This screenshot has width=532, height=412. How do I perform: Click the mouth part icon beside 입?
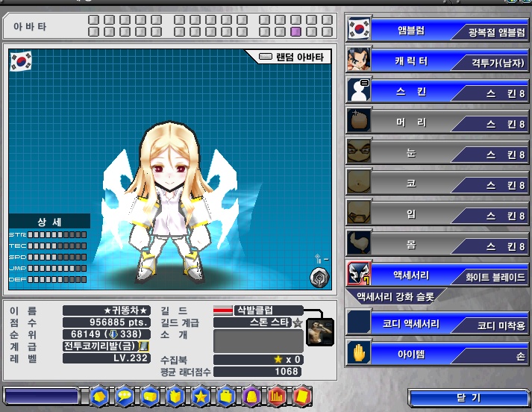(359, 212)
